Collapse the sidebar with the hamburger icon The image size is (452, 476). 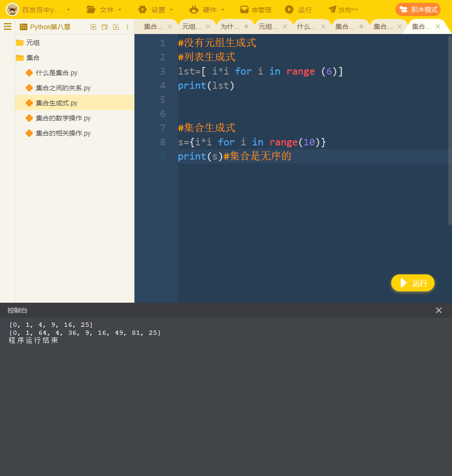tap(8, 27)
